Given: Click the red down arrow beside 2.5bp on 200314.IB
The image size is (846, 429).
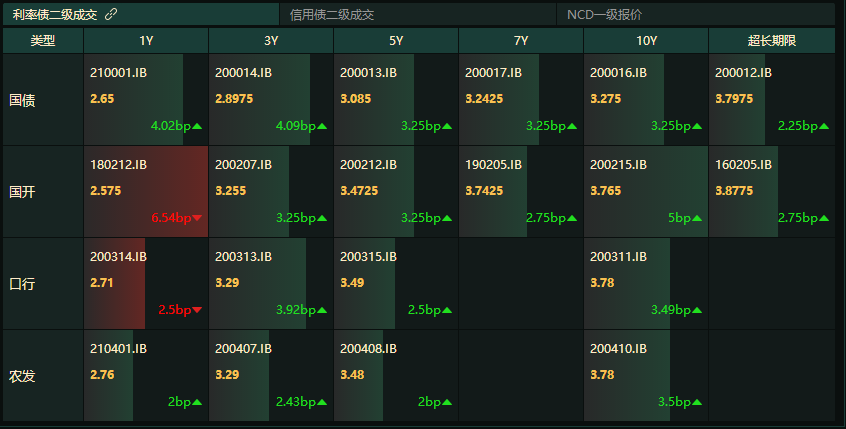Looking at the screenshot, I should (197, 310).
